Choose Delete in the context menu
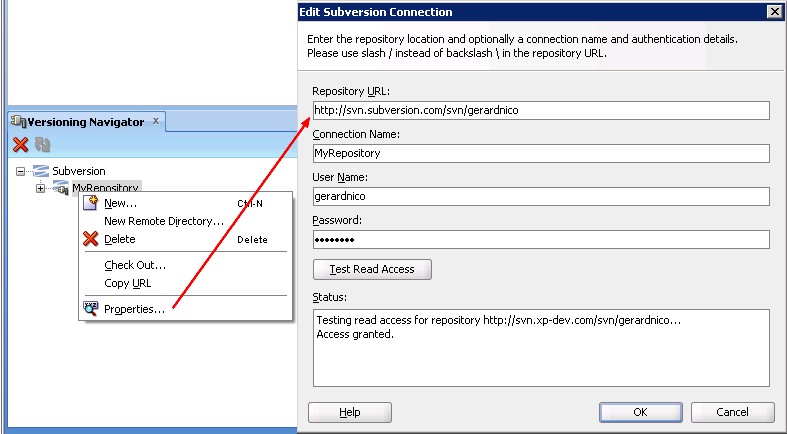This screenshot has height=434, width=787. [119, 239]
